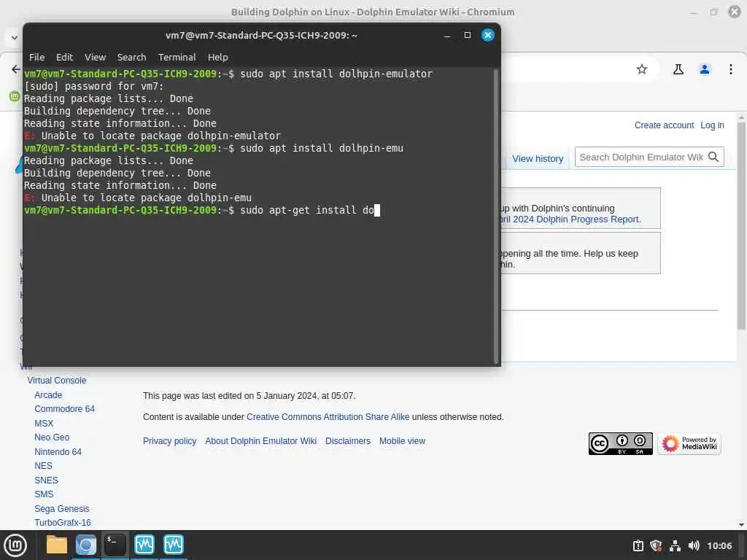Open Creative Commons Attribution Share Alike link
The image size is (747, 560).
pos(328,416)
